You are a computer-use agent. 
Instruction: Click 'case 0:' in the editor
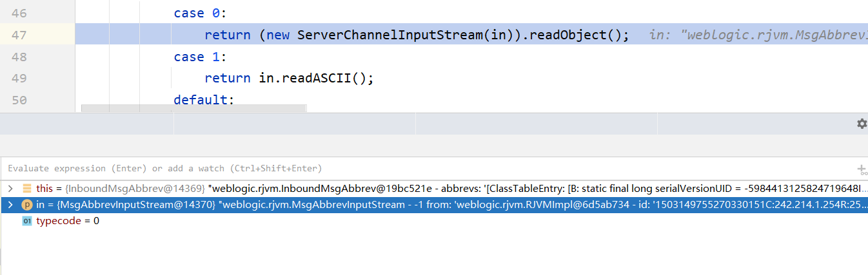pos(200,12)
